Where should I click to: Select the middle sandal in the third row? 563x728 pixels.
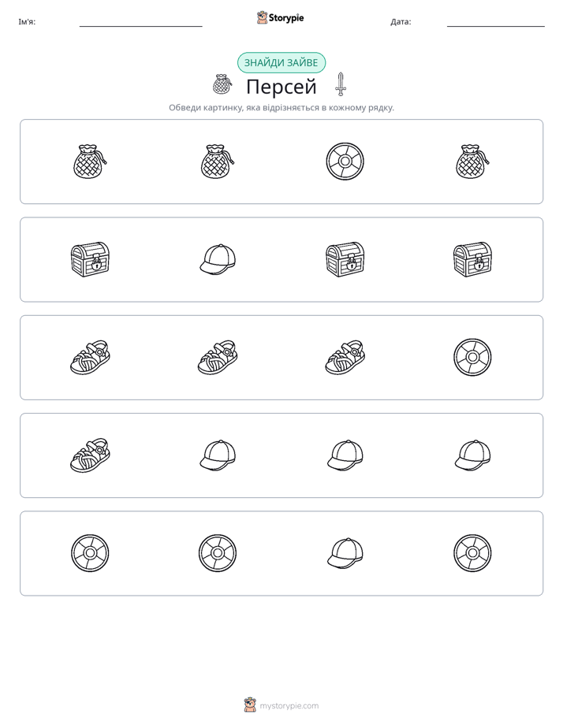[x=218, y=357]
